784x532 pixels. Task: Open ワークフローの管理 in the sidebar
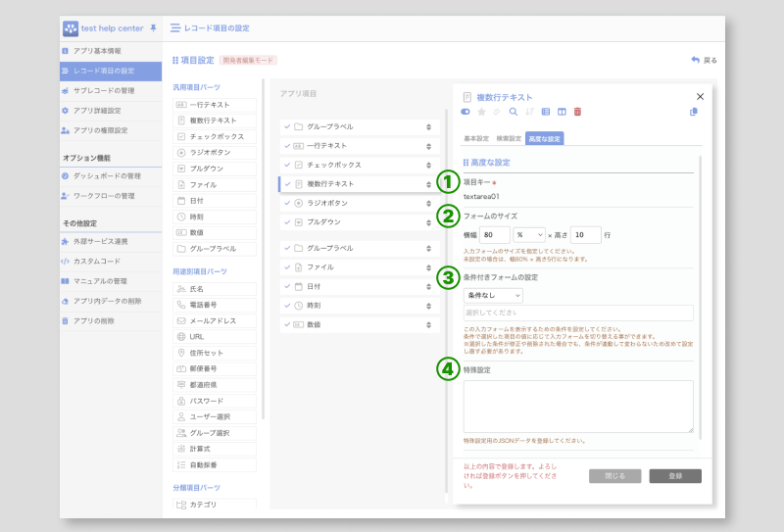point(111,196)
